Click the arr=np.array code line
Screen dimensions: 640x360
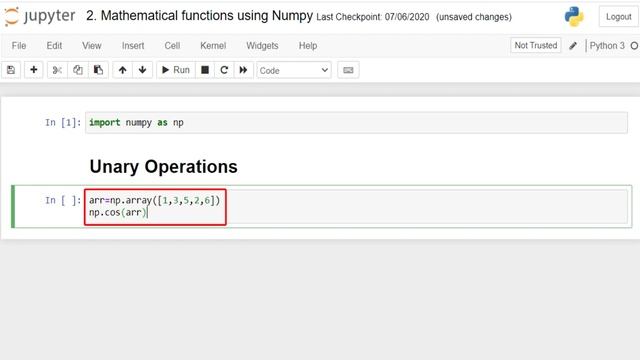pos(154,200)
